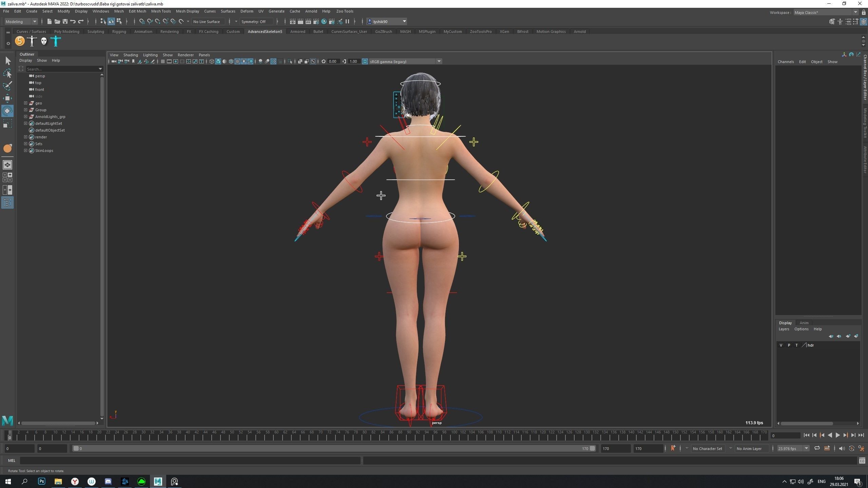Open the lyshik90 account dropdown
Image resolution: width=868 pixels, height=488 pixels.
[387, 21]
